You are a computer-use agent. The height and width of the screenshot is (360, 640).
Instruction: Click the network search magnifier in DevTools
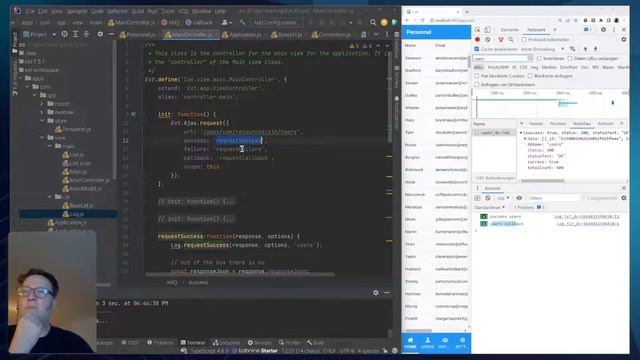click(511, 40)
